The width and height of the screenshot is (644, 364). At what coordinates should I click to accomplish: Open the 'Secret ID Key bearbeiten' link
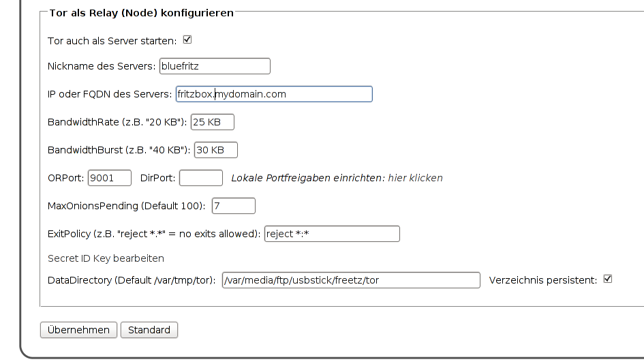[106, 258]
